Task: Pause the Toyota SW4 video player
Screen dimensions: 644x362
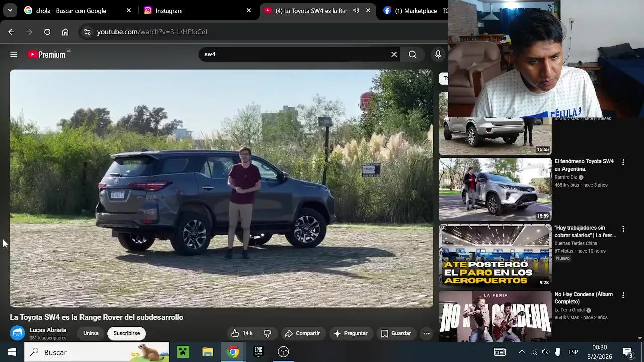Action: click(221, 188)
